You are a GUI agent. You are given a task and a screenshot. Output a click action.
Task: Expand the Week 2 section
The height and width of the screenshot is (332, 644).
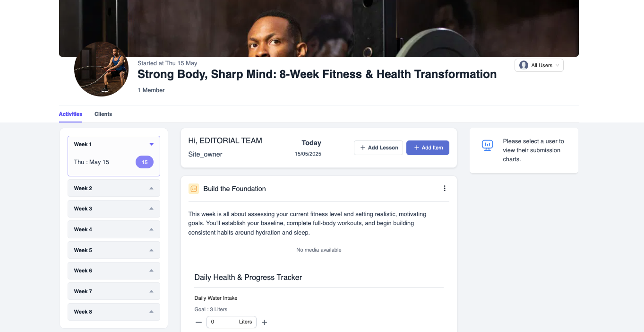(114, 188)
